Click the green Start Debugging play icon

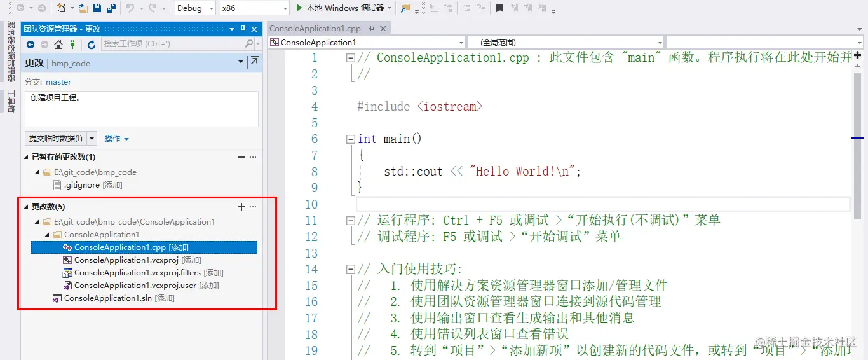pos(300,8)
